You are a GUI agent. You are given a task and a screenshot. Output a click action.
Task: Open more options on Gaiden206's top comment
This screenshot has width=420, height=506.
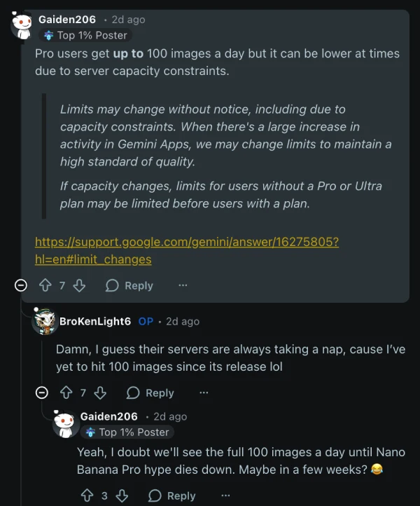point(183,286)
